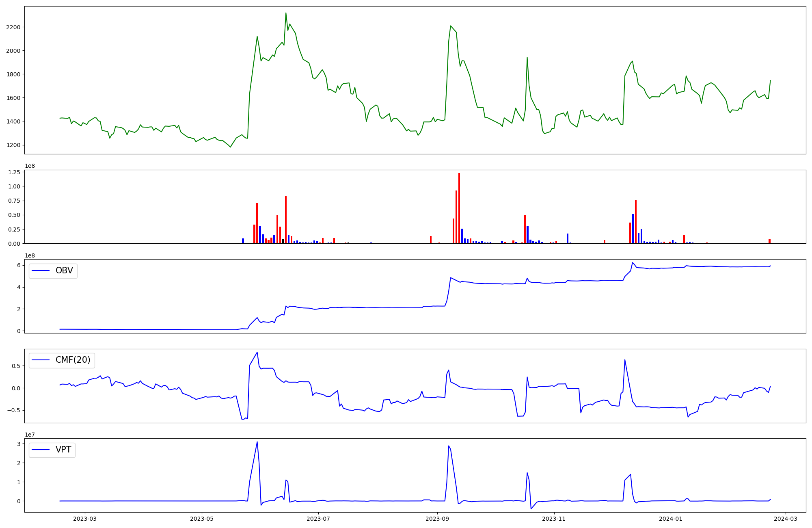Image resolution: width=812 pixels, height=528 pixels.
Task: Click the OBV legend label
Action: [x=64, y=271]
